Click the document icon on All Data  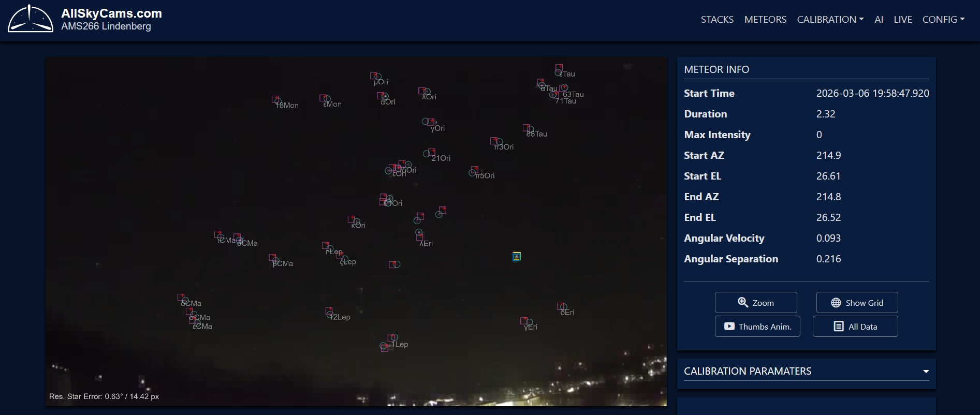839,327
